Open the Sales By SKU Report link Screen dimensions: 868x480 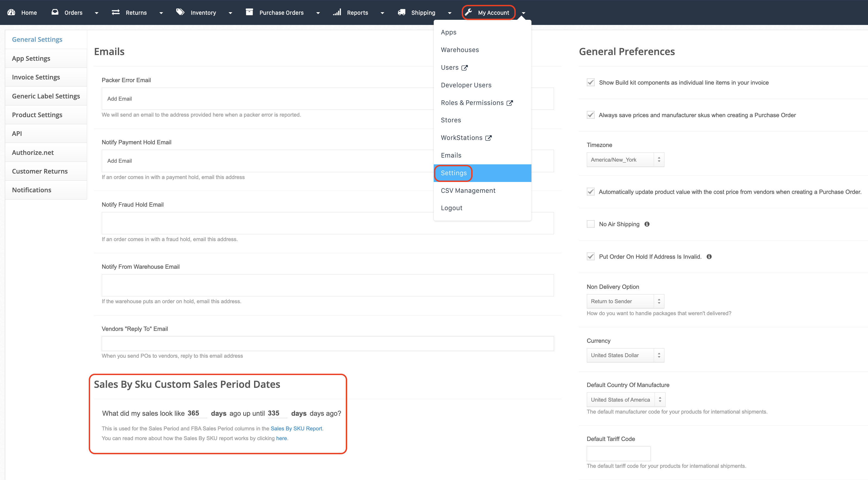point(296,428)
